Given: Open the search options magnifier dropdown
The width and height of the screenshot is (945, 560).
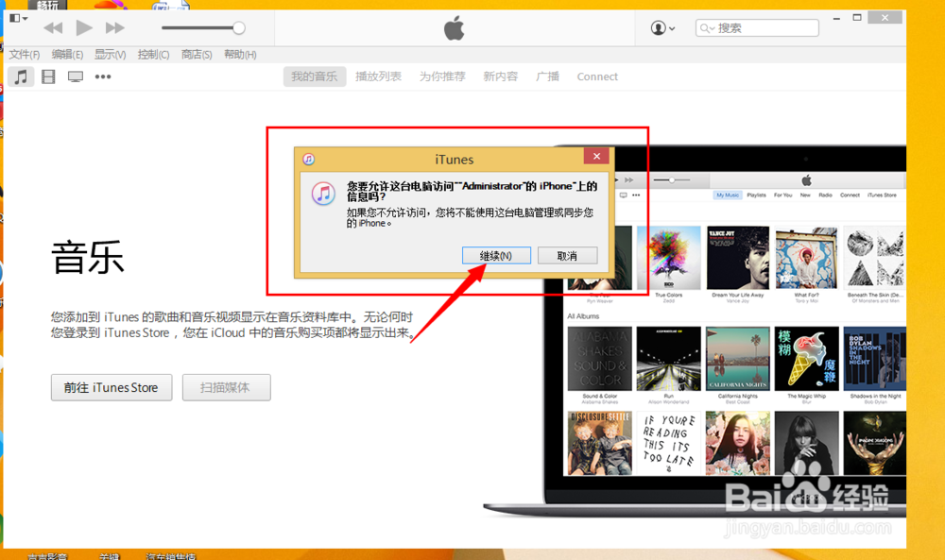Looking at the screenshot, I should [x=707, y=28].
